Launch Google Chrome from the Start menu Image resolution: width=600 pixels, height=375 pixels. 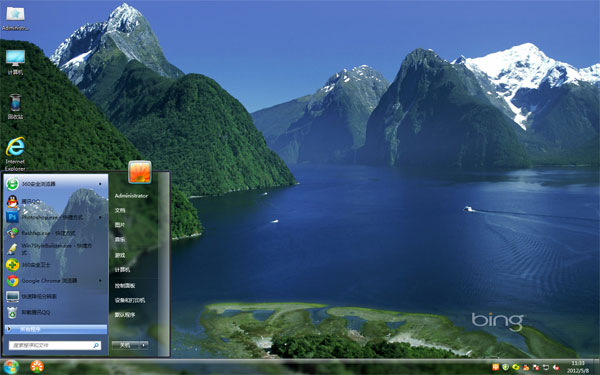[x=55, y=280]
